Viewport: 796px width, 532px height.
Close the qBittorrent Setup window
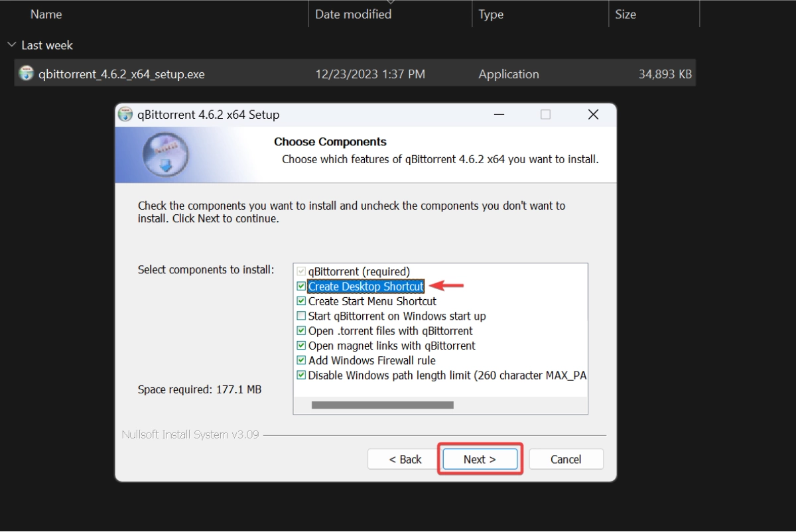(x=593, y=115)
